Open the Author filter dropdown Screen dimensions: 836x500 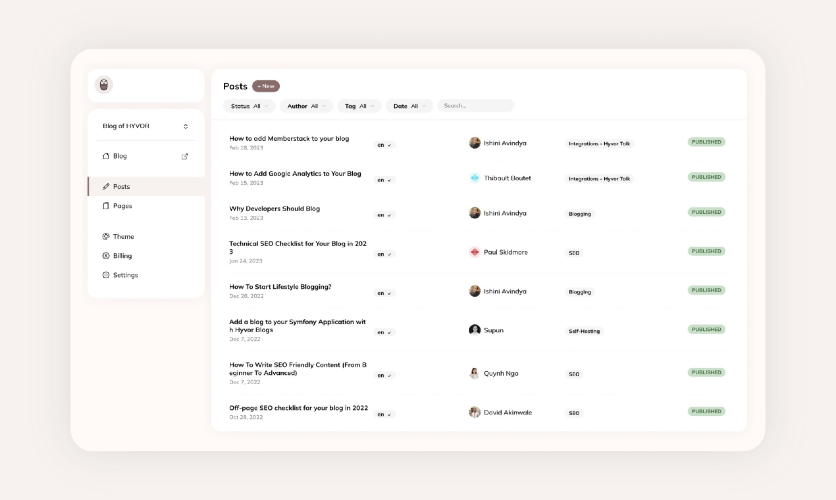306,106
